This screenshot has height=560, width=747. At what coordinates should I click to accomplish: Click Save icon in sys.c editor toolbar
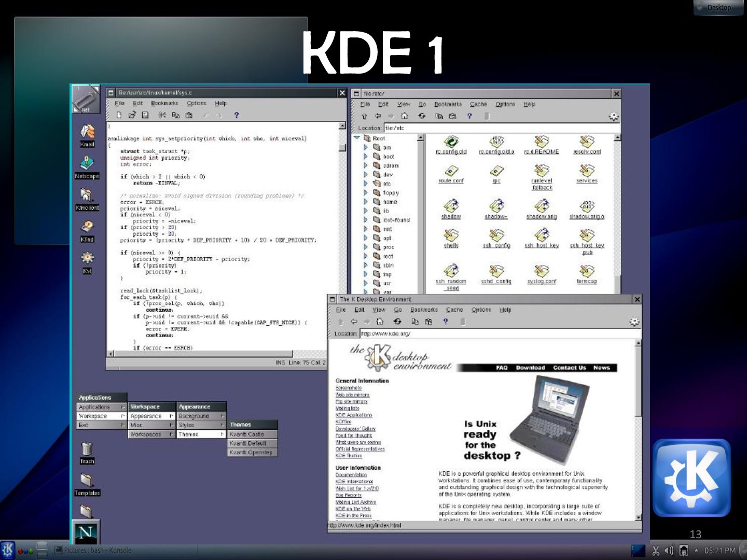[x=145, y=115]
